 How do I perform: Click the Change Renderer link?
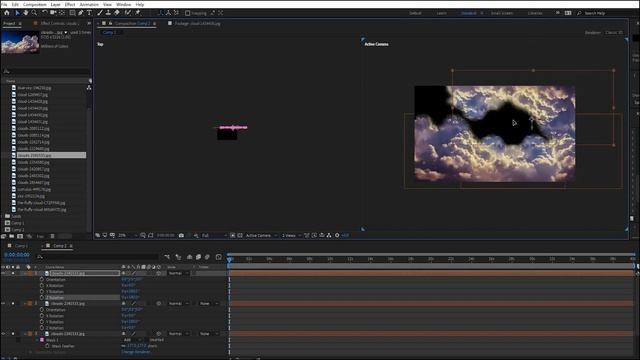click(136, 352)
